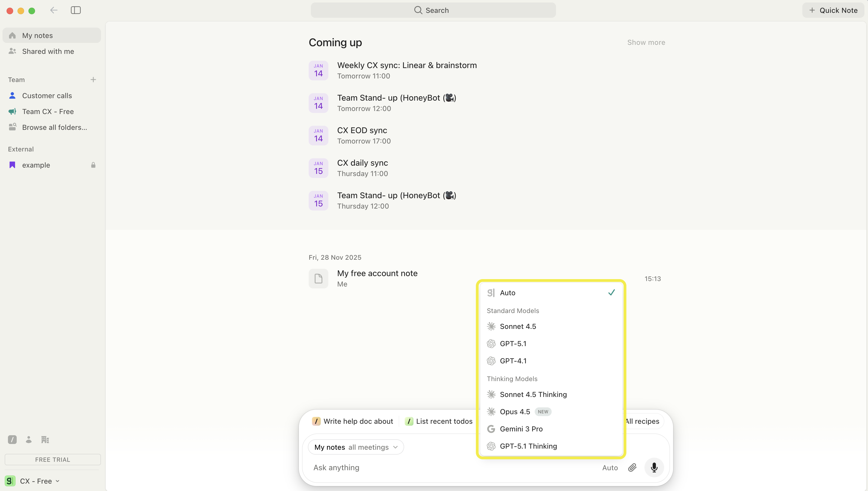Screen dimensions: 868x491
Task: Click the microphone dictation icon
Action: (x=654, y=467)
